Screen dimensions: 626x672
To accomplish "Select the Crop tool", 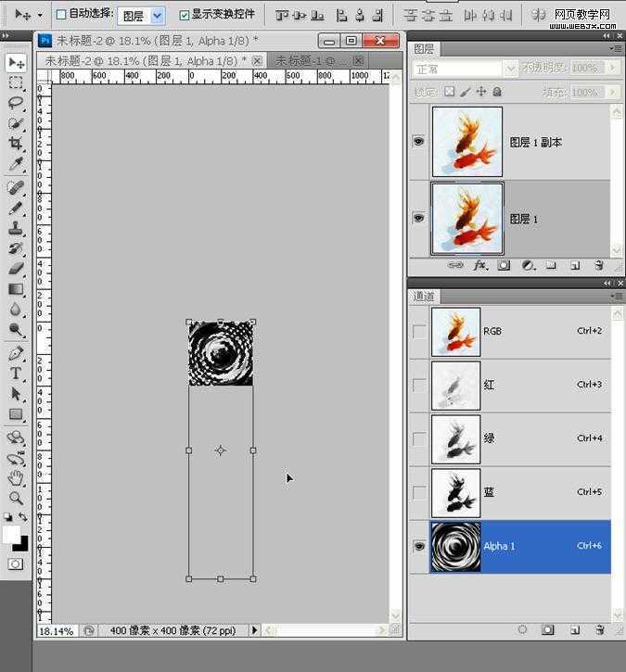I will point(17,144).
